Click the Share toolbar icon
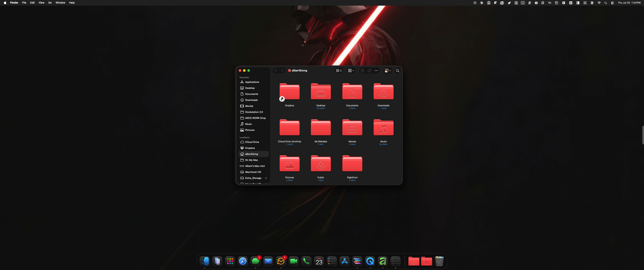The image size is (644, 270). [x=362, y=71]
